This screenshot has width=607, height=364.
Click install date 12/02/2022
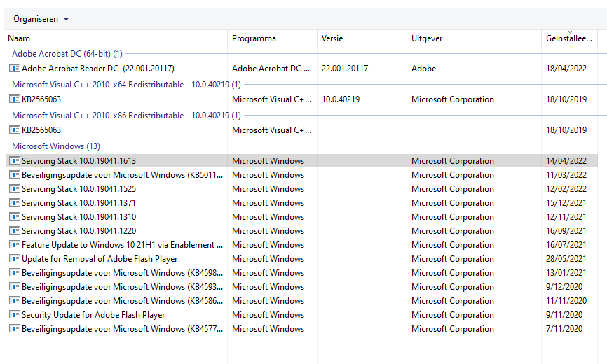pyautogui.click(x=566, y=189)
